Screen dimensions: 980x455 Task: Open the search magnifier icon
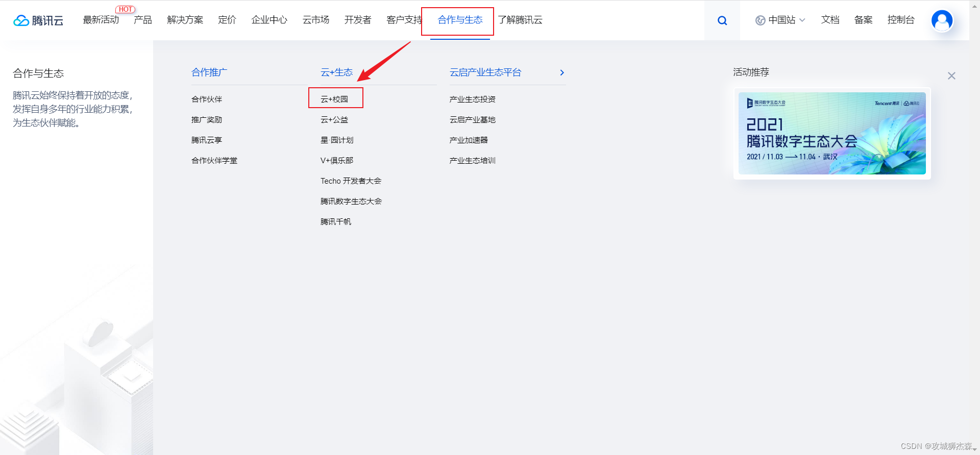722,20
